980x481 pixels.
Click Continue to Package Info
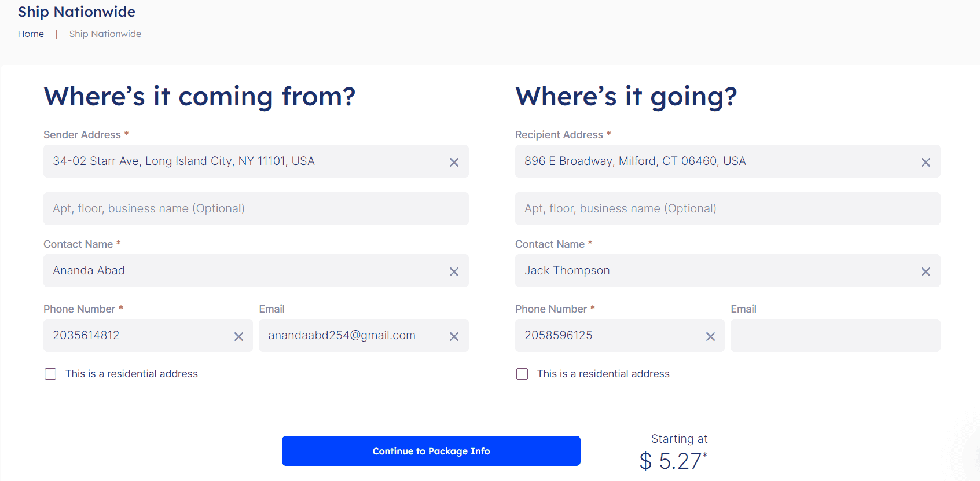[x=431, y=451]
